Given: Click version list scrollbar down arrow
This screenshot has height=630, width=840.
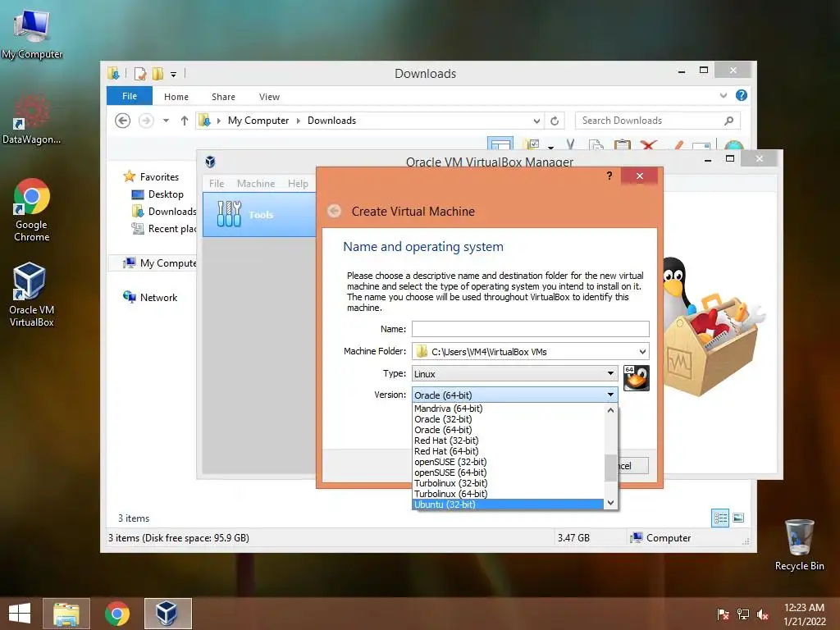Looking at the screenshot, I should tap(610, 503).
